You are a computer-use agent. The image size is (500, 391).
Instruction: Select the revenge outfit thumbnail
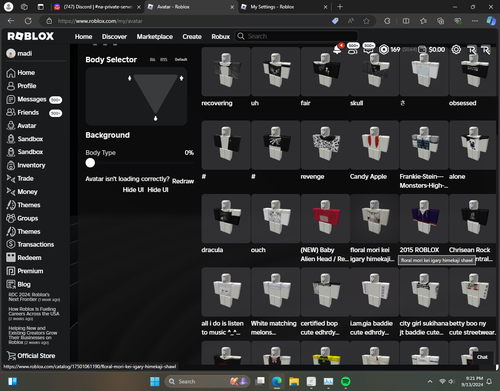coord(325,145)
